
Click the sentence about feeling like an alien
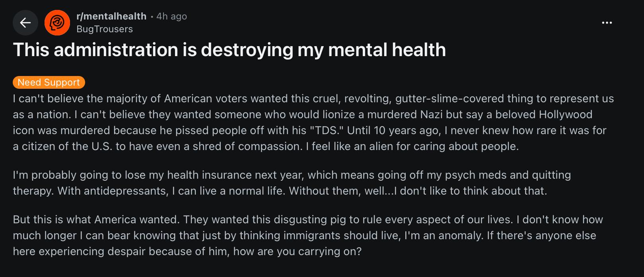(x=412, y=146)
